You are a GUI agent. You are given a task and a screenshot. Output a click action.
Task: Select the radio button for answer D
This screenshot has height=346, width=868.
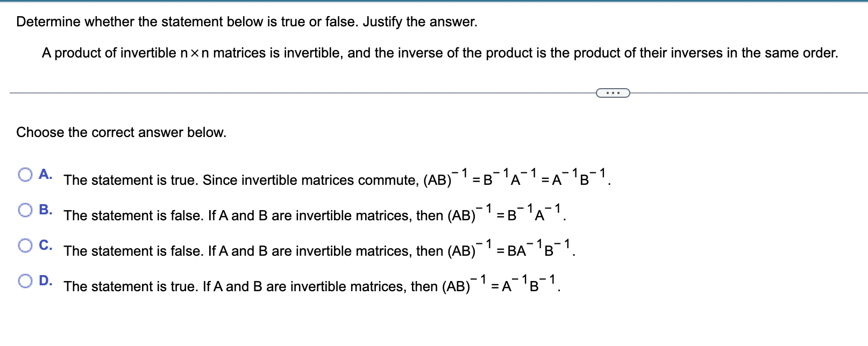click(x=25, y=280)
